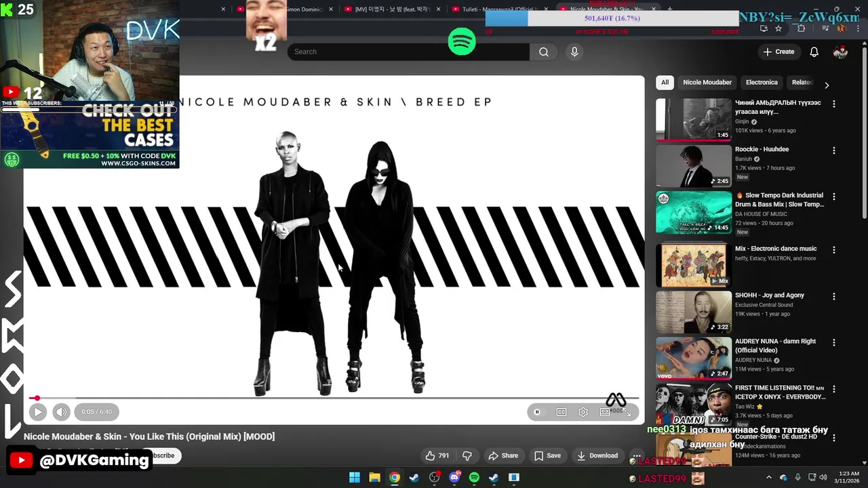868x488 pixels.
Task: Open the video player settings gear
Action: [x=583, y=411]
